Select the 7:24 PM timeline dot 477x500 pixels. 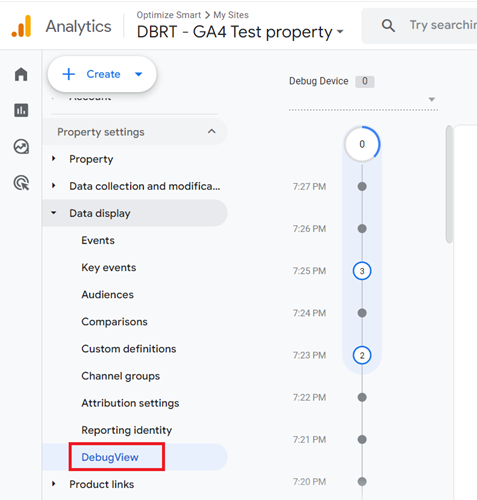362,313
